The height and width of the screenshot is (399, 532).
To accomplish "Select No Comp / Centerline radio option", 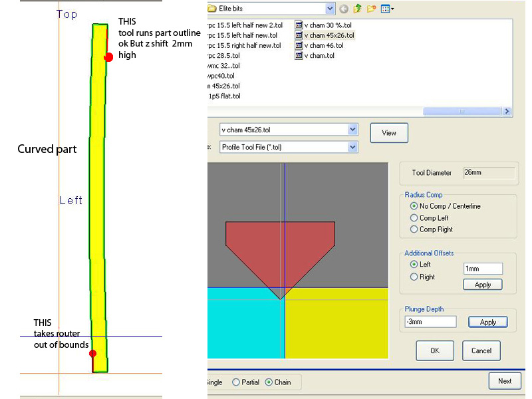I will 414,206.
